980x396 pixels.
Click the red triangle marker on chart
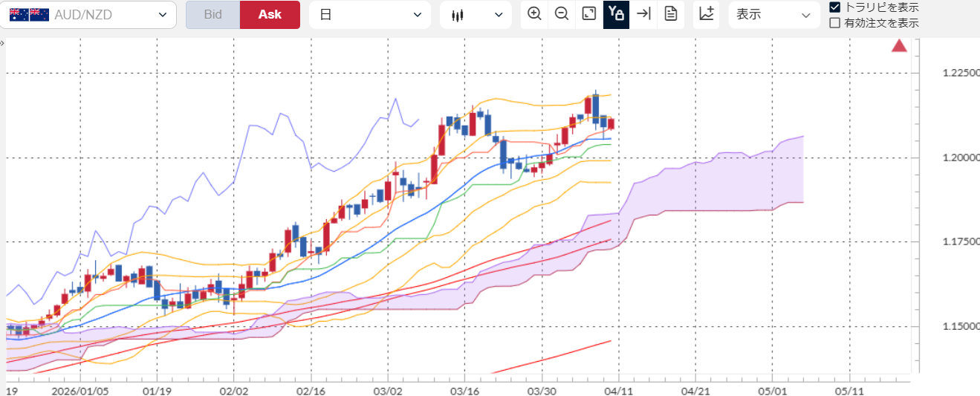(x=899, y=46)
